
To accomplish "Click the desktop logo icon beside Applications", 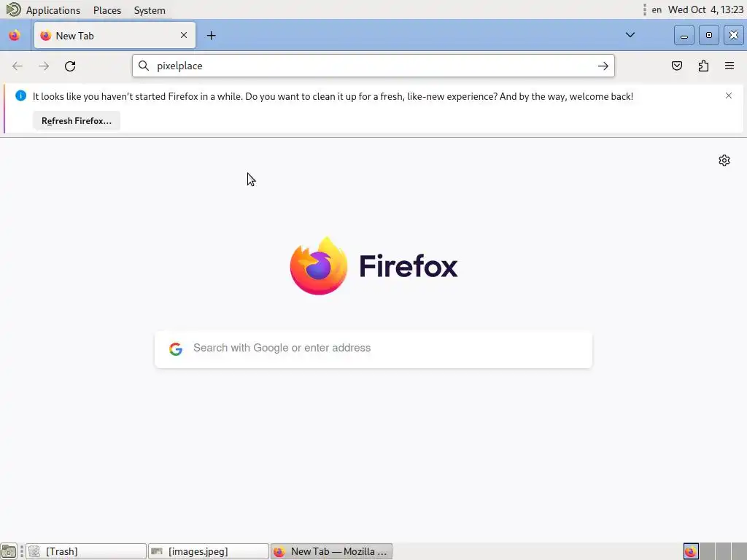I will (x=13, y=9).
